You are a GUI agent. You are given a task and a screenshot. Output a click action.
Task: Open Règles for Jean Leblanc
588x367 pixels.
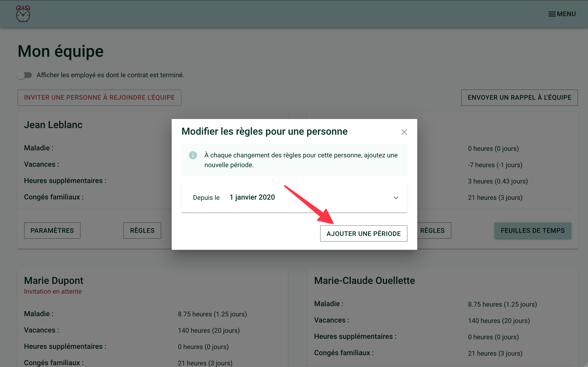(142, 230)
